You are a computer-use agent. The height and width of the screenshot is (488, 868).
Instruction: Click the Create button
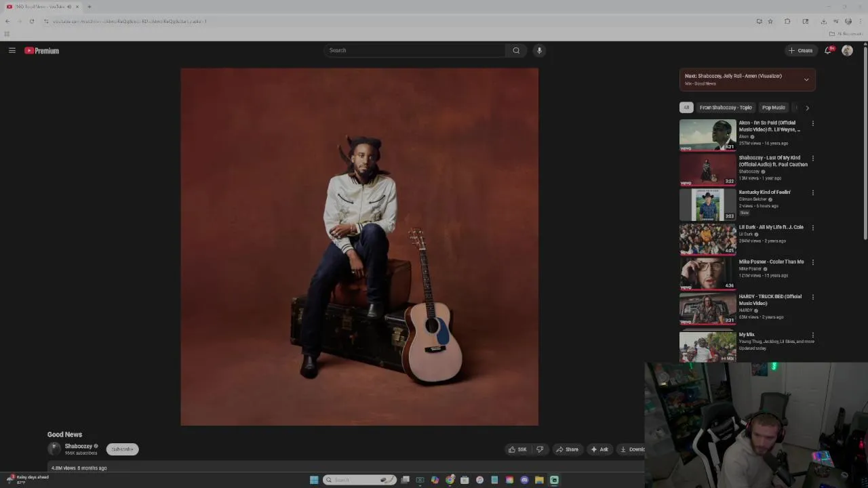[x=800, y=50]
